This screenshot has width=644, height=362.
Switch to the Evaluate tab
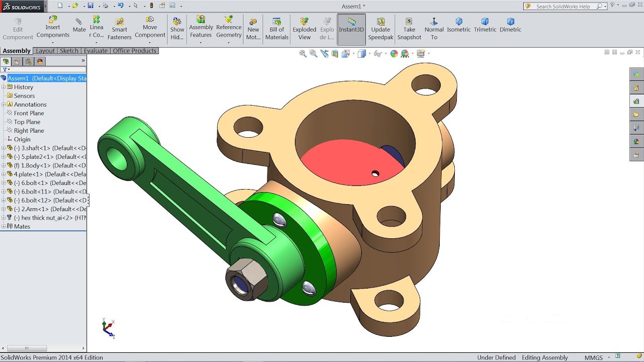(96, 51)
